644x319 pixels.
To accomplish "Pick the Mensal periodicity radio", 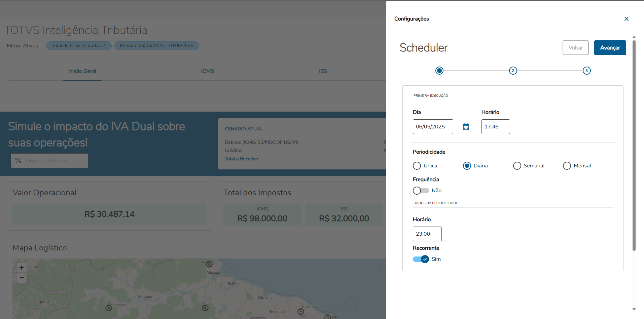I will coord(567,166).
